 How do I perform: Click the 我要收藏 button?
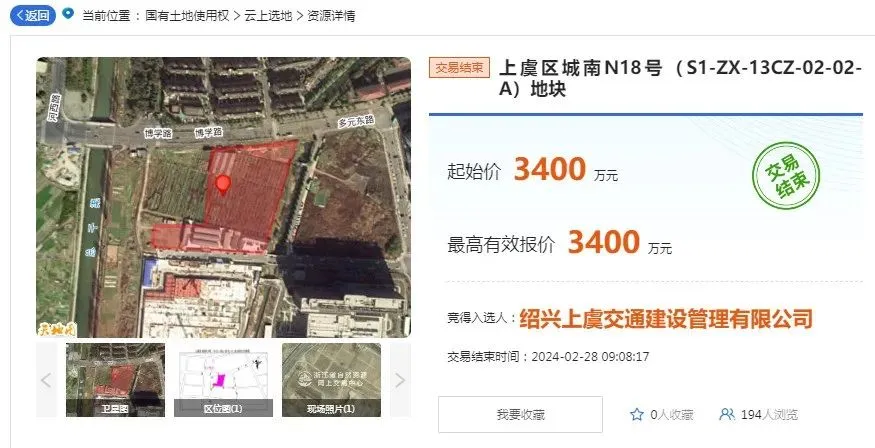(520, 415)
